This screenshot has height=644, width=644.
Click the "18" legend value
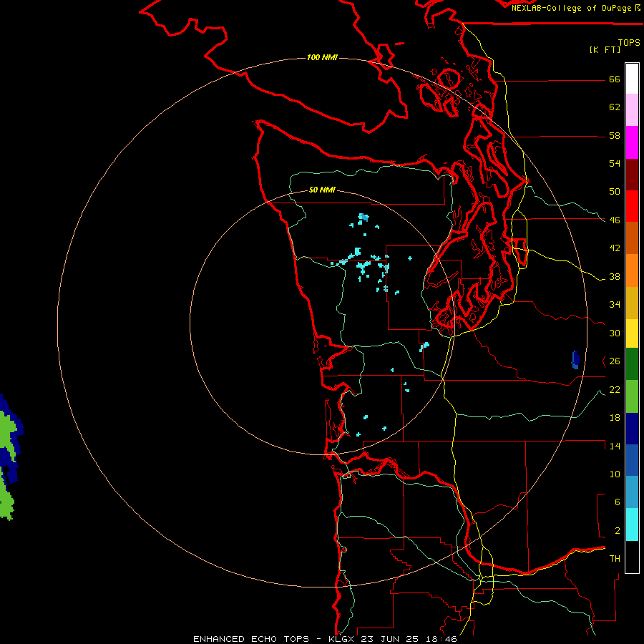click(615, 418)
